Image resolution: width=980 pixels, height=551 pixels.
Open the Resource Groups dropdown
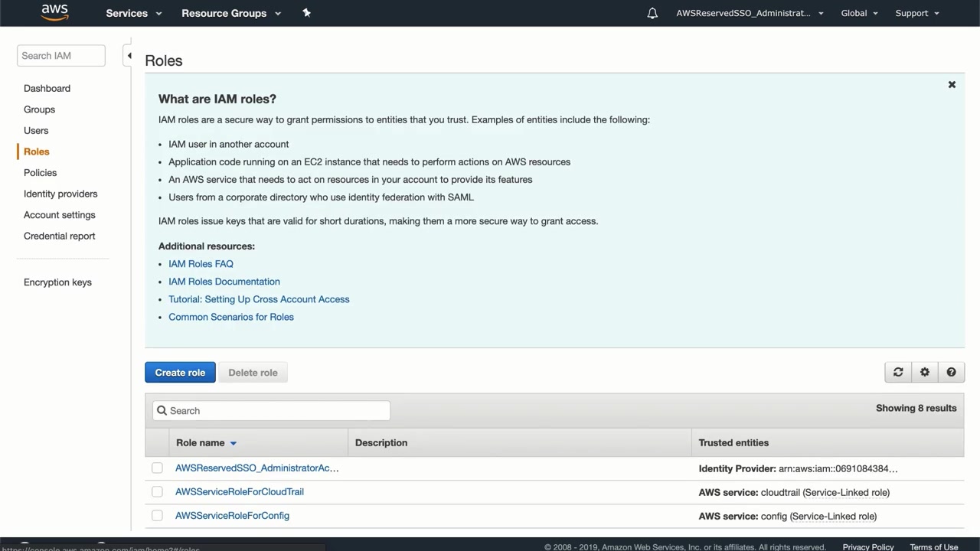click(x=230, y=13)
